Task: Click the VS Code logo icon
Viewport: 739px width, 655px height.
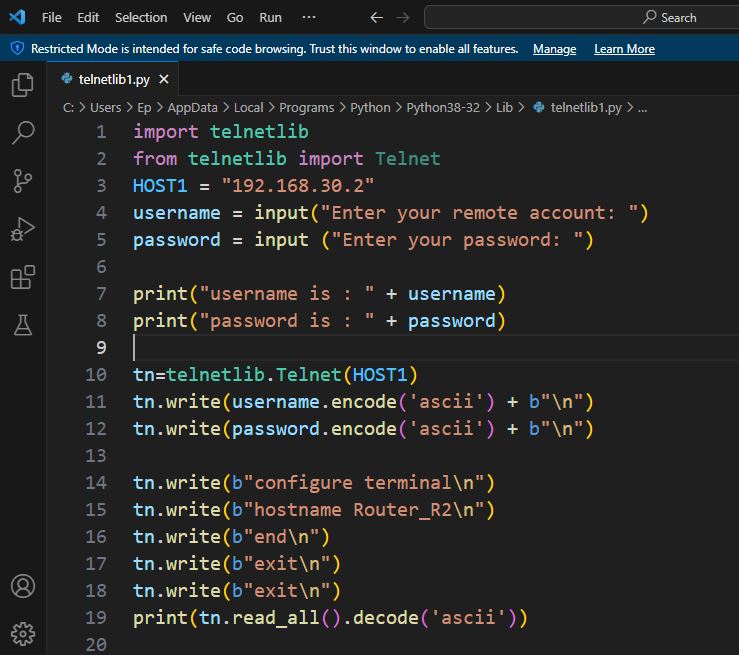Action: (17, 17)
